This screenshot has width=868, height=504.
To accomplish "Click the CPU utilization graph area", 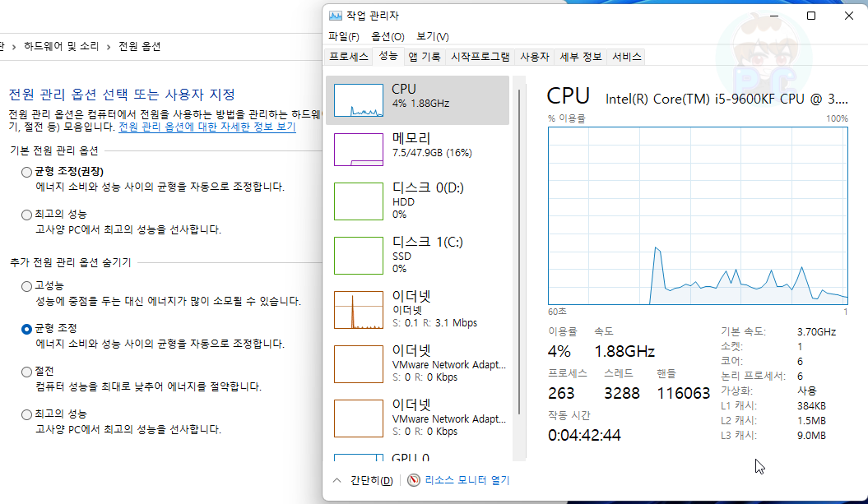I will pos(698,215).
